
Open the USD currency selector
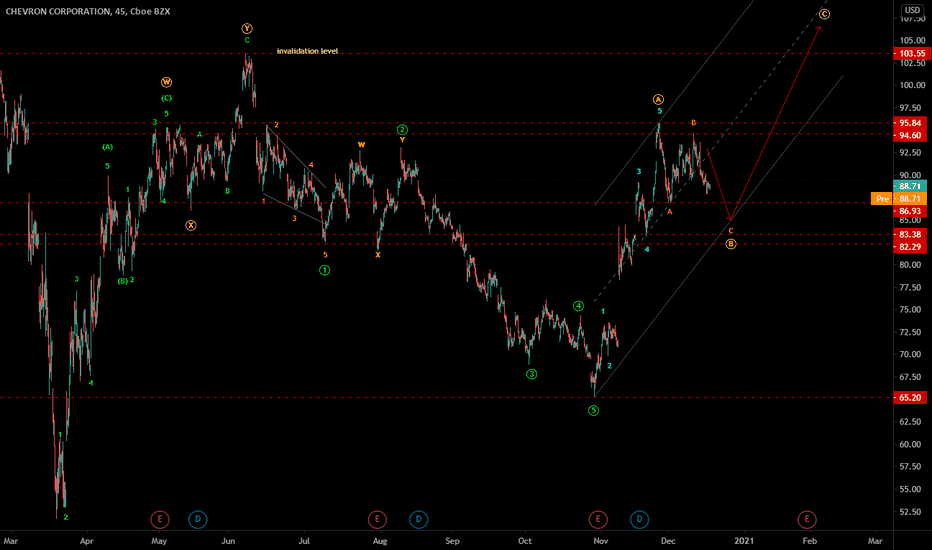[912, 10]
